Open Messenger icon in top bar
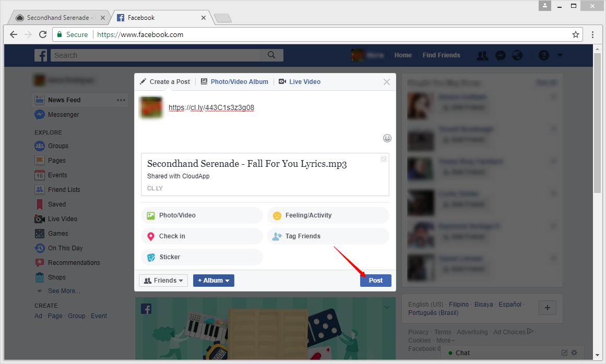 click(x=501, y=56)
